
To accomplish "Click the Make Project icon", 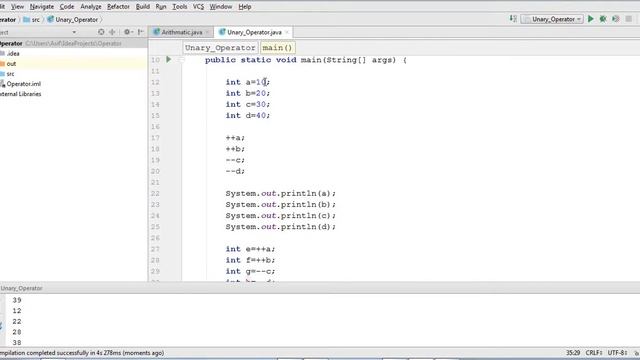I will (513, 19).
